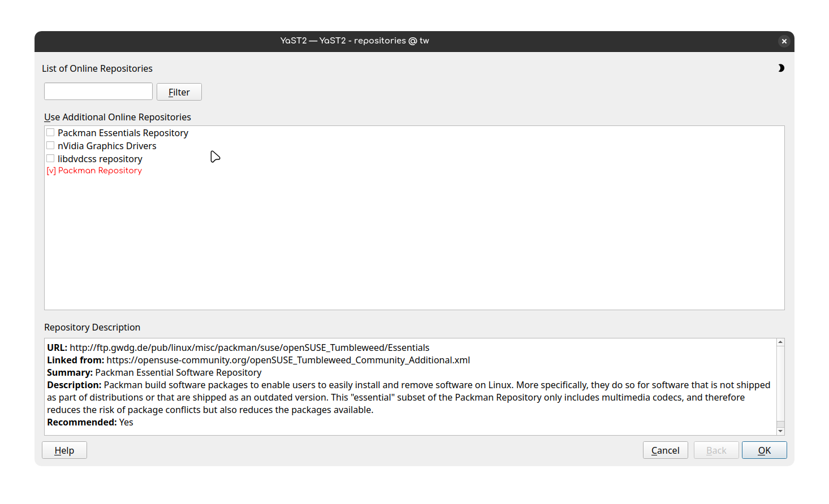Close the YaST2 repositories window
The image size is (829, 504).
pyautogui.click(x=784, y=41)
